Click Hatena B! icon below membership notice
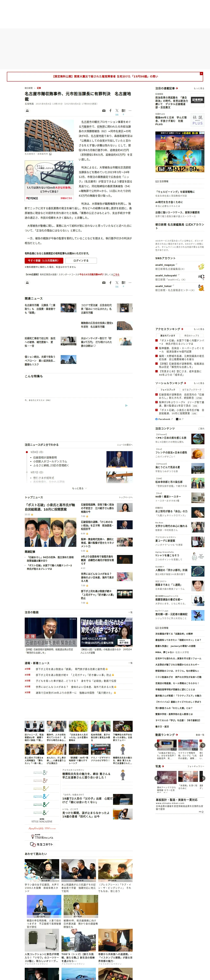This screenshot has height=980, width=210. click(123, 283)
